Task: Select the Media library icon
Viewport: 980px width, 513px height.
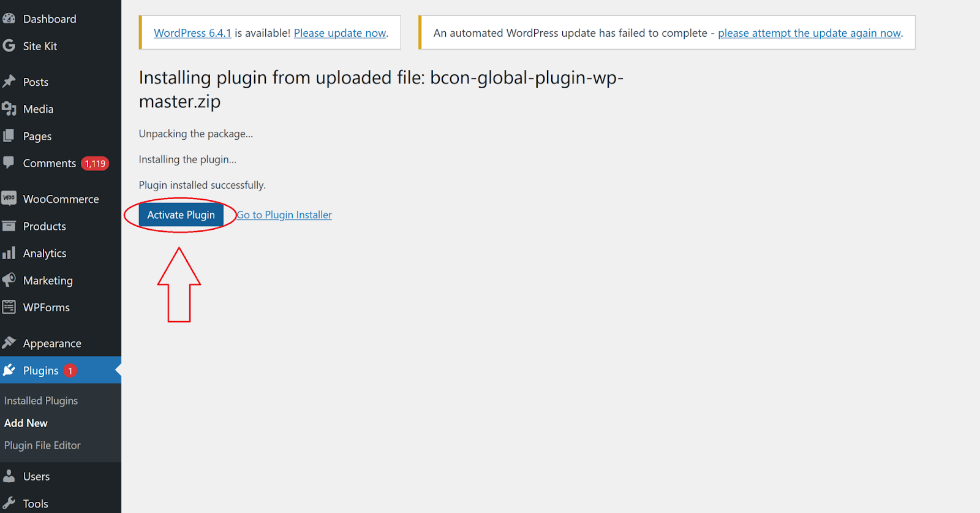Action: (x=9, y=109)
